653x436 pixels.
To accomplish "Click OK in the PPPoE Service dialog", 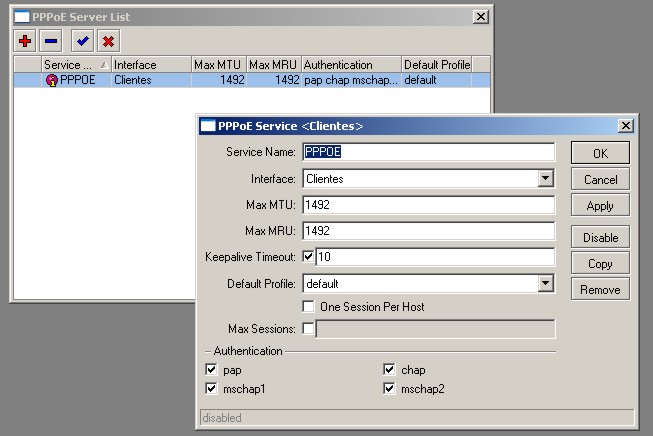I will coord(600,153).
